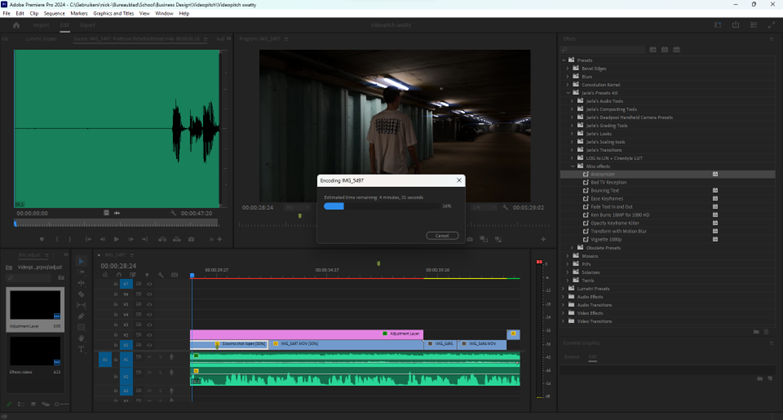Mute audio track A1
The image size is (783, 420).
pyautogui.click(x=149, y=357)
